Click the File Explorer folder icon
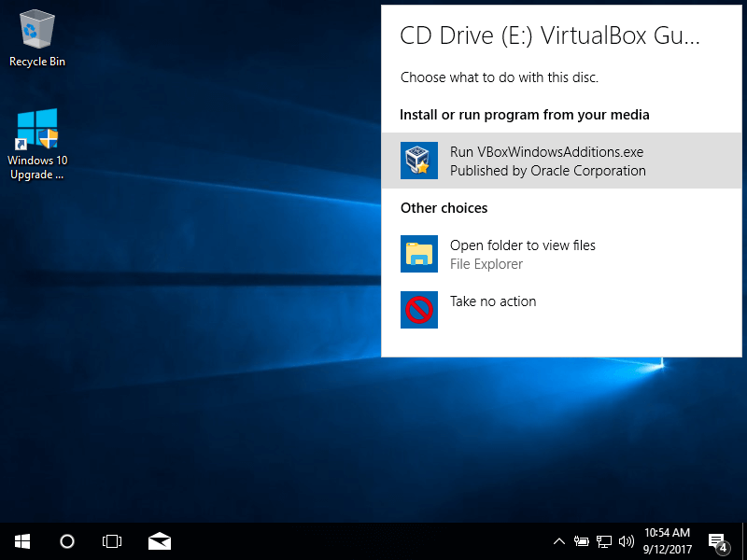 pyautogui.click(x=418, y=254)
